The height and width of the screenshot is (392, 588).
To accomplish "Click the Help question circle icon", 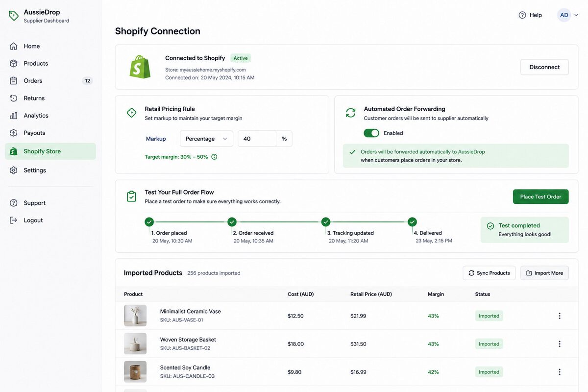I will click(522, 15).
